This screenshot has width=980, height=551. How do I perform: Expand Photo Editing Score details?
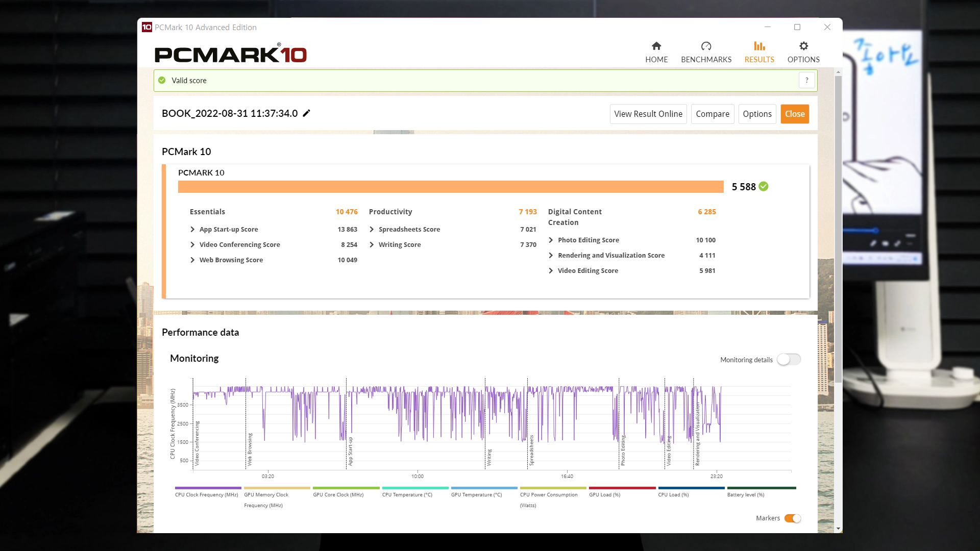[x=551, y=240]
